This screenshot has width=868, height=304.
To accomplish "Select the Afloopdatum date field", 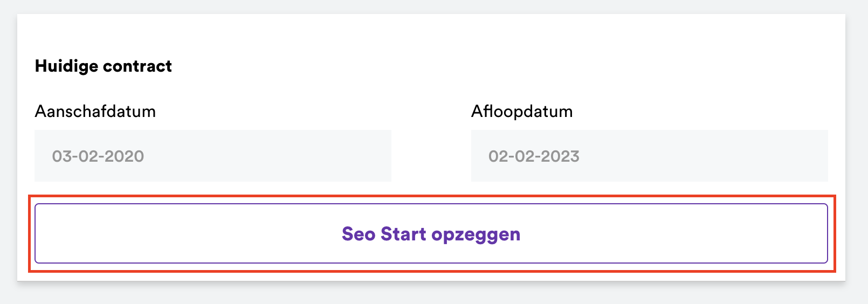I will 649,156.
